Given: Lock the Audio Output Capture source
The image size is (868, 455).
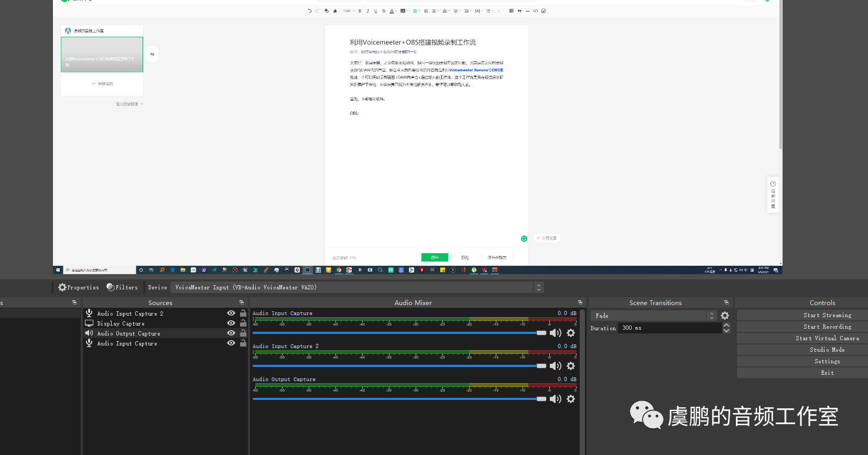Looking at the screenshot, I should [x=243, y=333].
